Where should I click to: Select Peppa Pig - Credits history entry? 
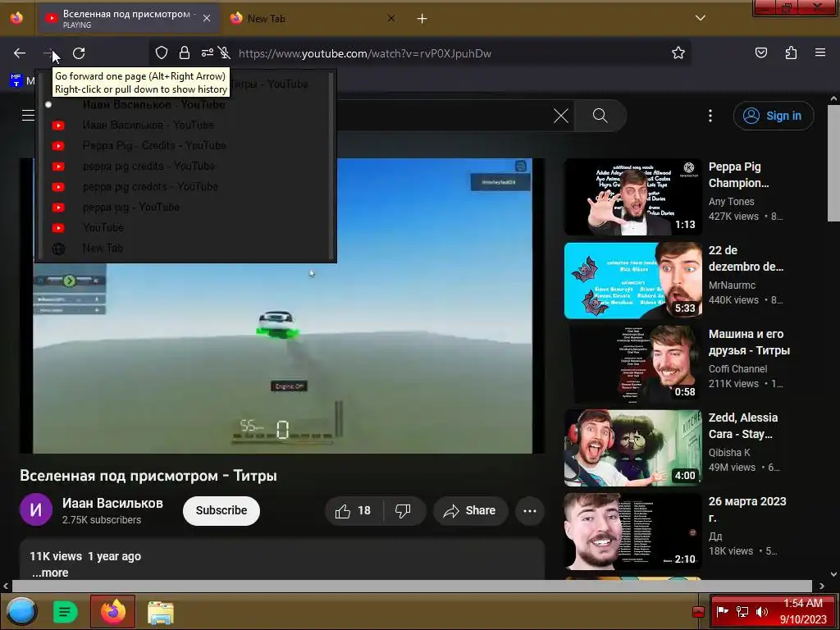coord(185,146)
